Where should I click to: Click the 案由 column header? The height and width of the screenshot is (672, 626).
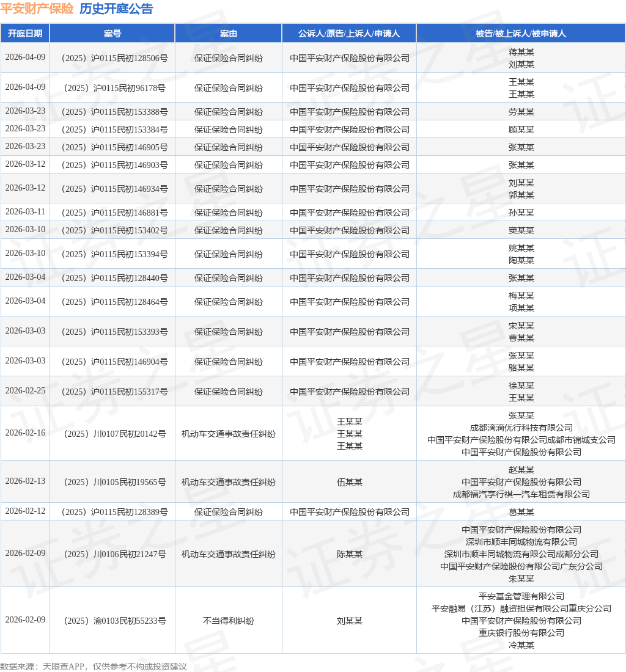(228, 34)
